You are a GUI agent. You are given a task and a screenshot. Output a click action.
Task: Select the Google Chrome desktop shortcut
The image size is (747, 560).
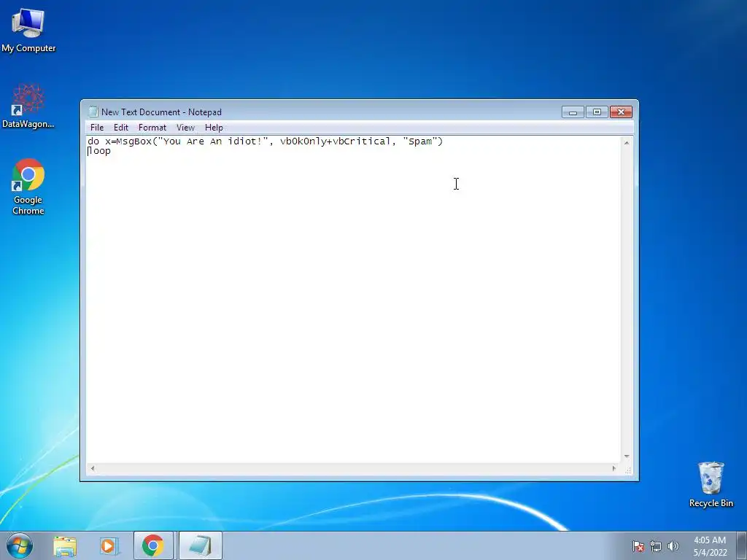pos(28,187)
